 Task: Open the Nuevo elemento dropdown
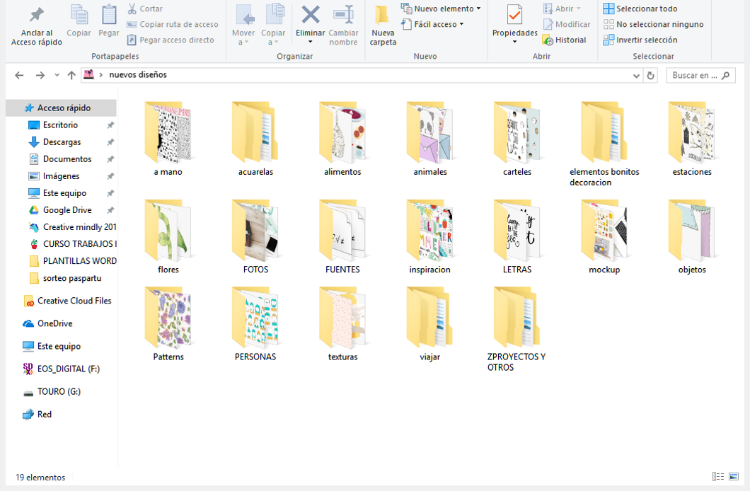[x=441, y=9]
